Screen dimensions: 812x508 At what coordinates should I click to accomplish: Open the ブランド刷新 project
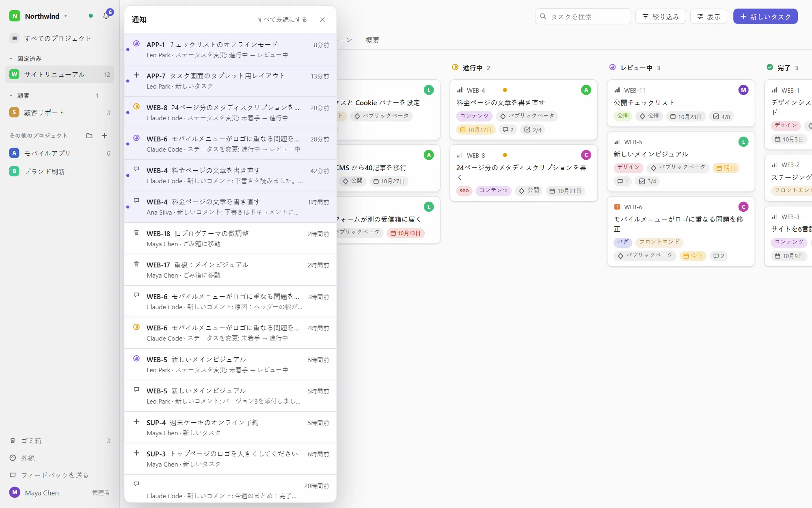pos(60,172)
